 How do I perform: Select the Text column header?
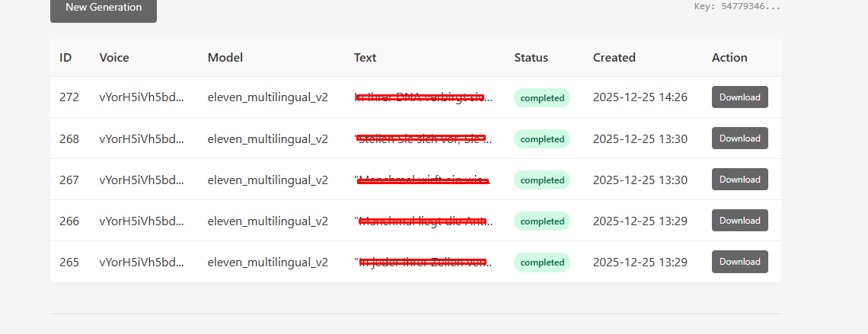pyautogui.click(x=365, y=58)
